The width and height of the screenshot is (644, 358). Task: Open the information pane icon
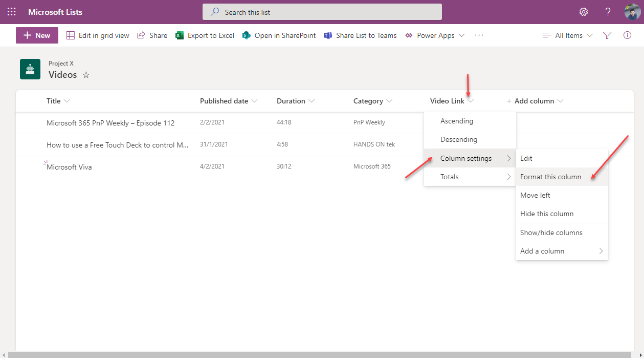point(627,35)
